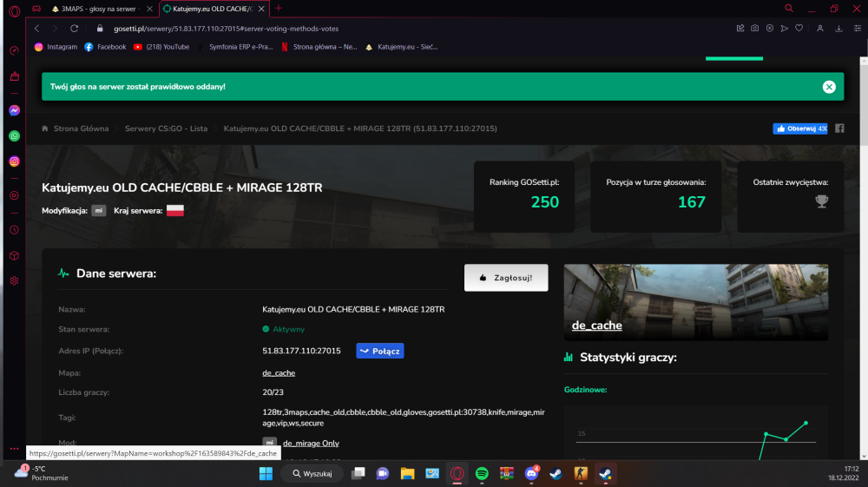Open ad blocker shield icon

pos(769,29)
